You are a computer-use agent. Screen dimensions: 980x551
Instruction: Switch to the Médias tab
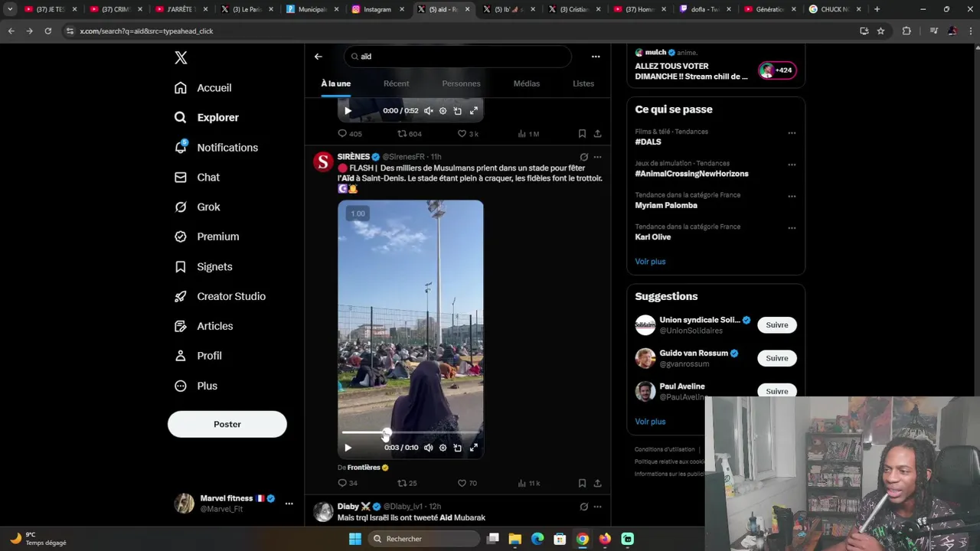coord(527,83)
